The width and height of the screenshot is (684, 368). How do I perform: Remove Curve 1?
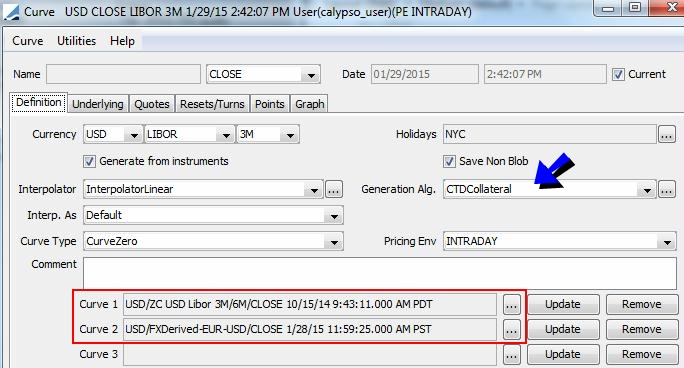click(642, 305)
